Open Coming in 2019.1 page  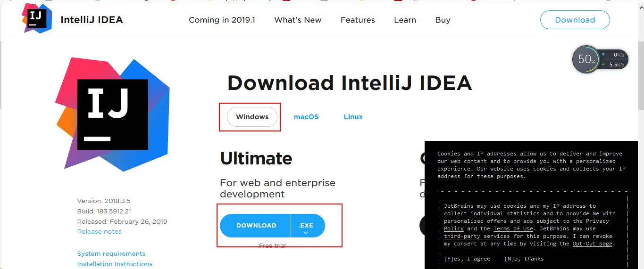tap(222, 20)
